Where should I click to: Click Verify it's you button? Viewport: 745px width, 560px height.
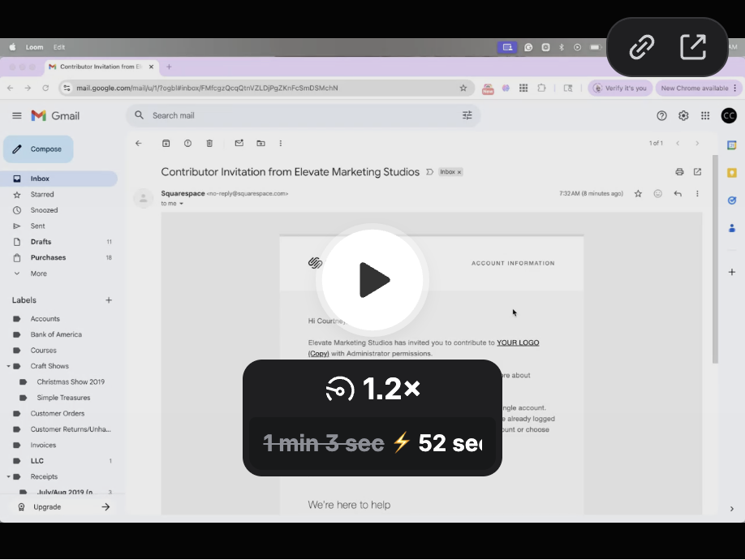[x=620, y=88]
